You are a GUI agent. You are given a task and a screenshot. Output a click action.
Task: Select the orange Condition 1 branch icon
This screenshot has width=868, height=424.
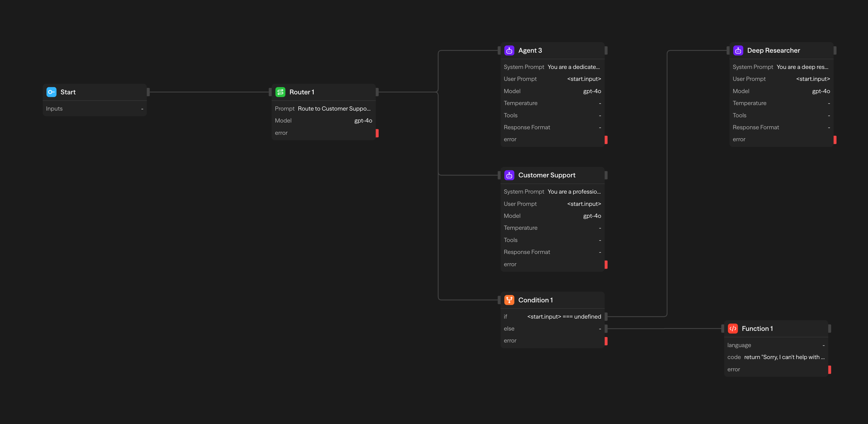pyautogui.click(x=509, y=300)
